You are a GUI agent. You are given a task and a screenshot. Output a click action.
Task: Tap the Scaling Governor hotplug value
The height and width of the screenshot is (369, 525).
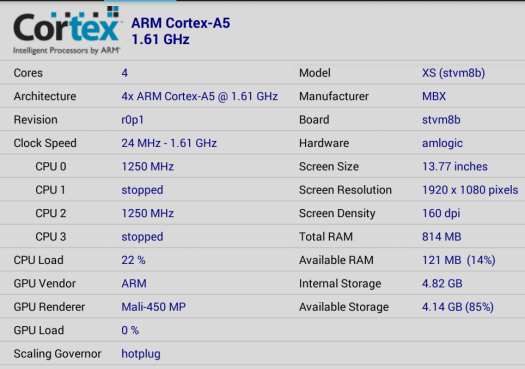pos(141,354)
